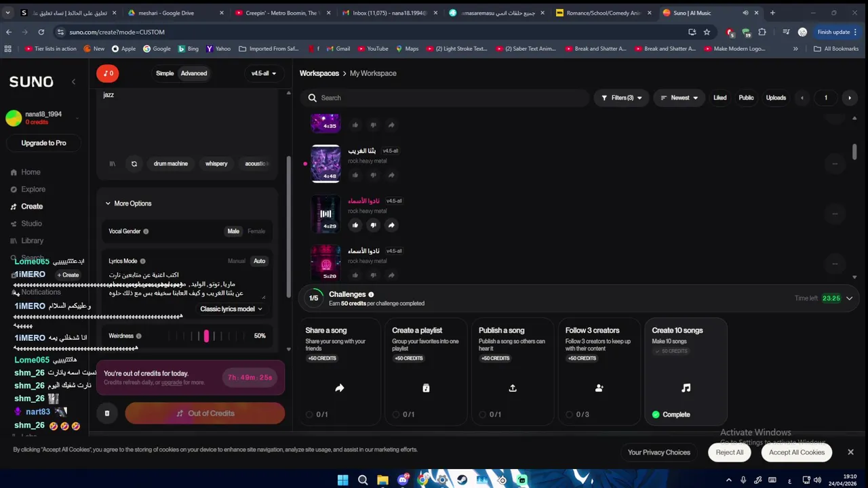Open Library in the sidebar
This screenshot has width=868, height=488.
coord(26,241)
